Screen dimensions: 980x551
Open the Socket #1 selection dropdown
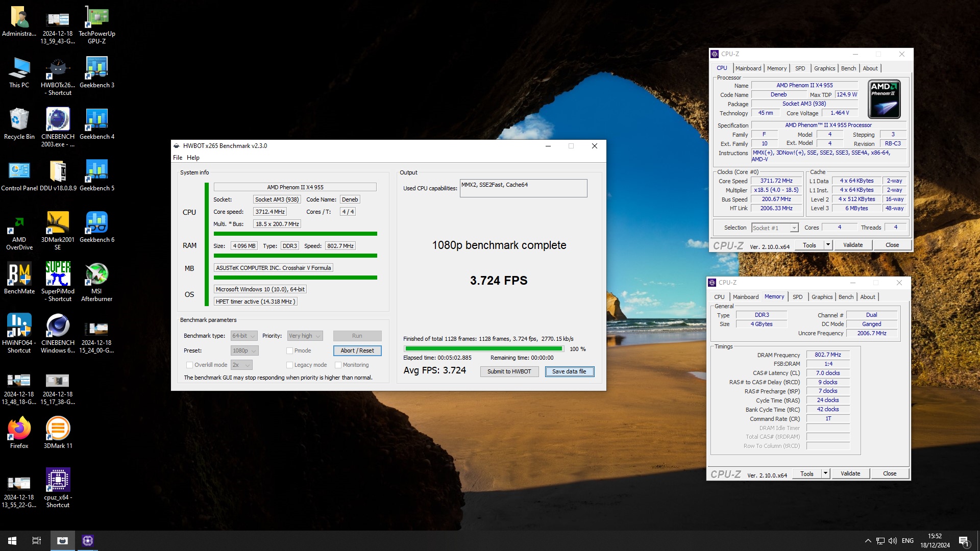775,228
